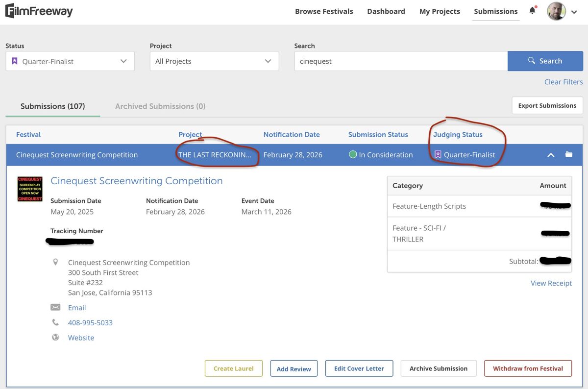Click the Cinequest festival logo thumbnail

tap(30, 189)
